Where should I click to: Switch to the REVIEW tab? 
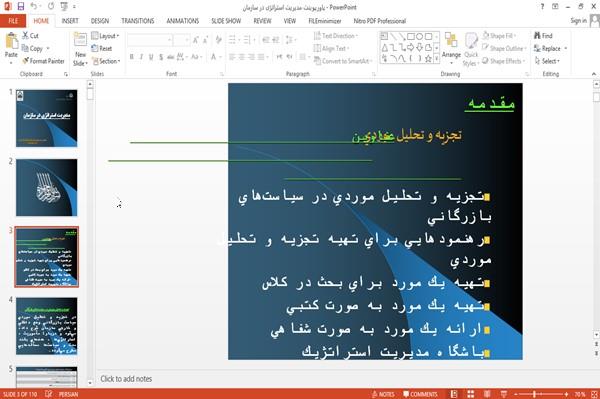262,21
